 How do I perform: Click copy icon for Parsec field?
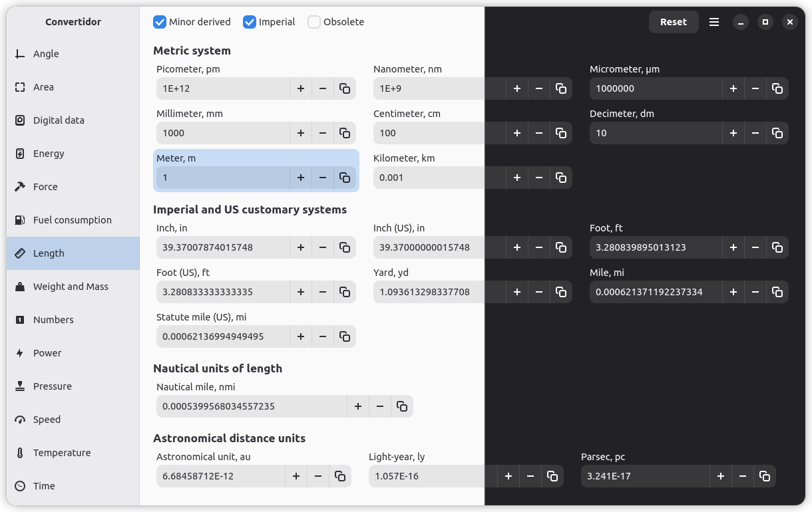click(x=765, y=476)
